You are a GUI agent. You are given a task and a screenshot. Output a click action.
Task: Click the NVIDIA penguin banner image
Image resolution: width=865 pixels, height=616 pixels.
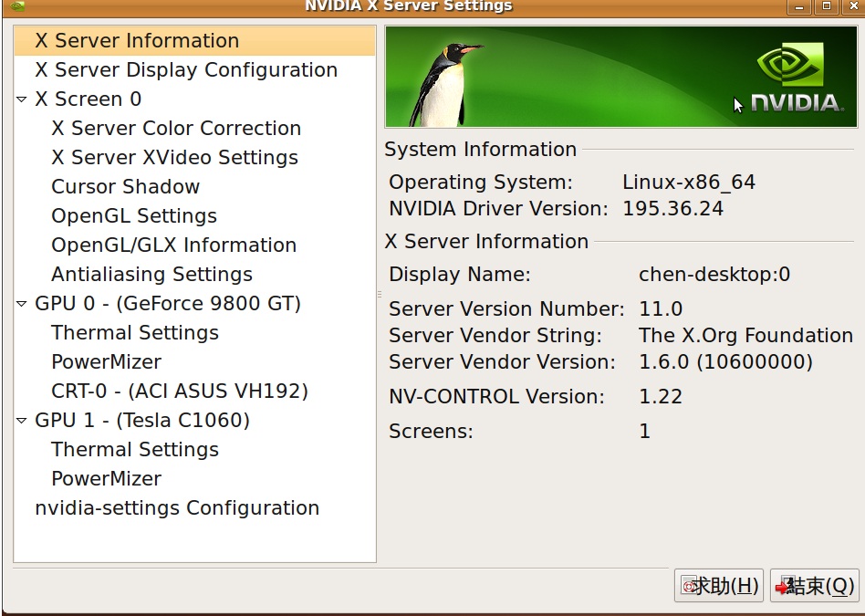(x=621, y=77)
